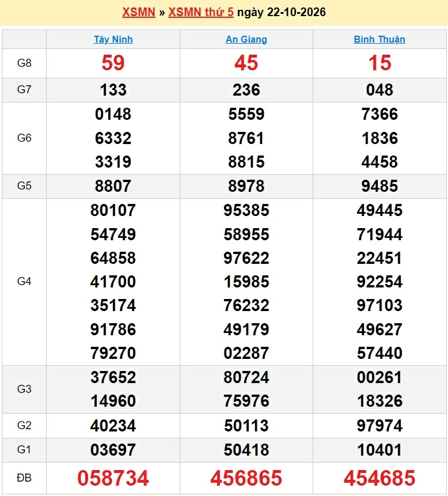Image resolution: width=448 pixels, height=496 pixels.
Task: Select Tây Ninh special prize 058734
Action: pyautogui.click(x=113, y=478)
